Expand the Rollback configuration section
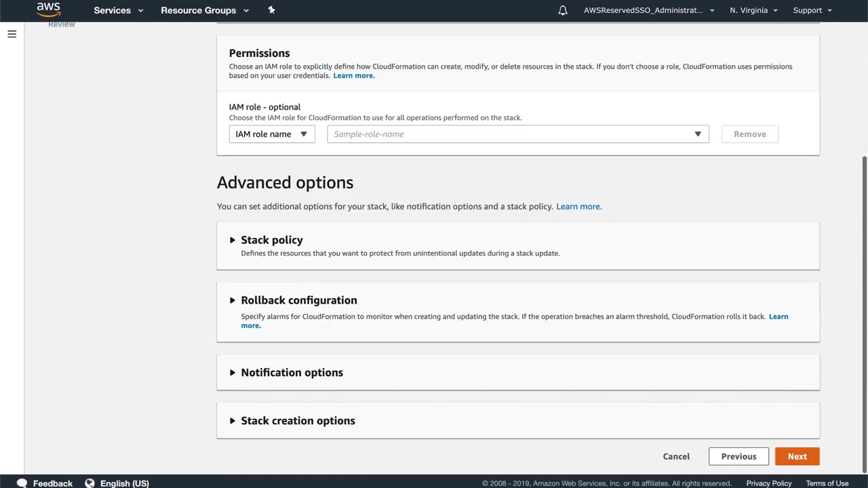The height and width of the screenshot is (488, 868). (x=298, y=300)
